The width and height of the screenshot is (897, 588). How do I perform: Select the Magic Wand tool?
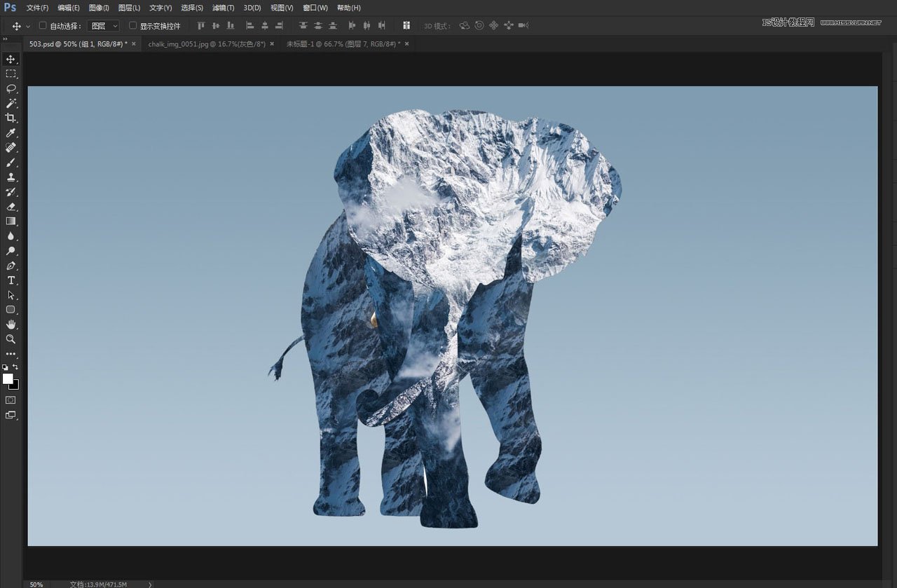click(11, 103)
